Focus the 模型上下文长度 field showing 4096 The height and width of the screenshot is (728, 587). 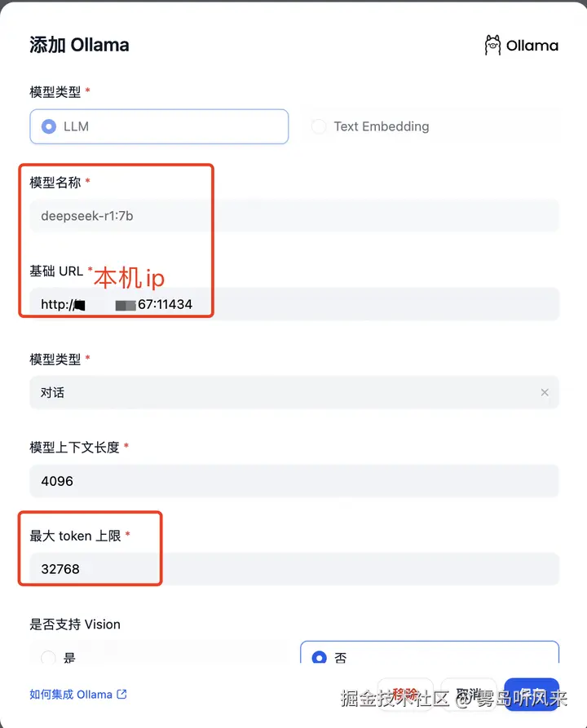pyautogui.click(x=293, y=481)
